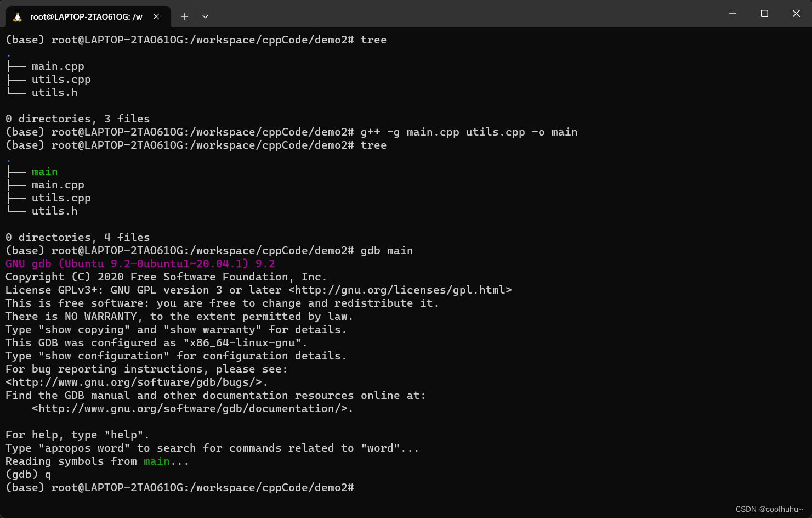Click the 'This is free software' line
The width and height of the screenshot is (812, 518).
click(x=222, y=303)
